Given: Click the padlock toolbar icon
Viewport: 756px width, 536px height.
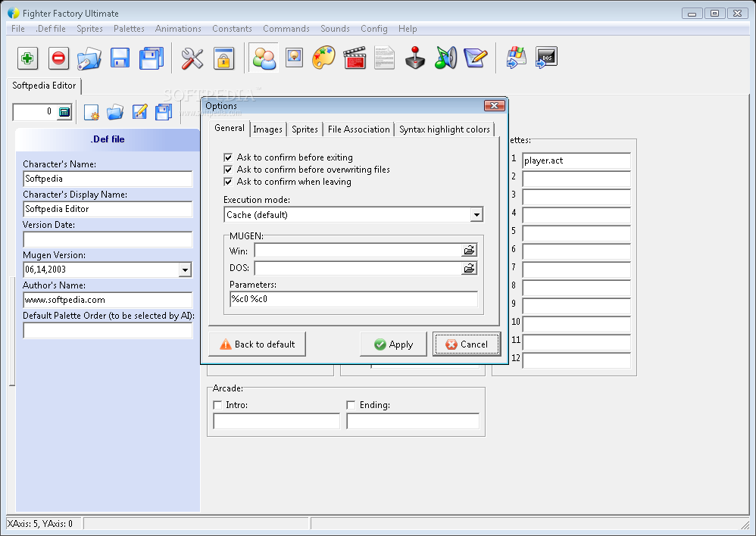Looking at the screenshot, I should (223, 58).
